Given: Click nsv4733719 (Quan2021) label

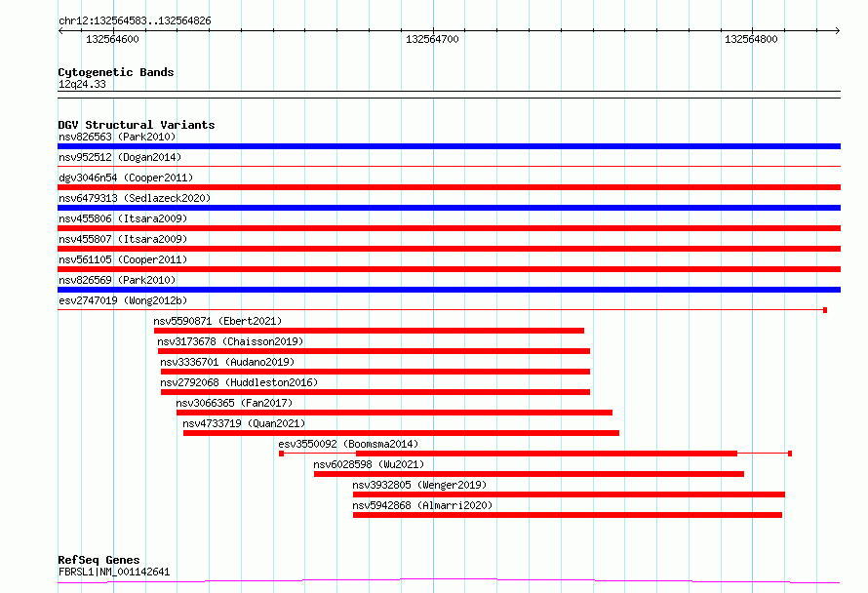Looking at the screenshot, I should [244, 423].
